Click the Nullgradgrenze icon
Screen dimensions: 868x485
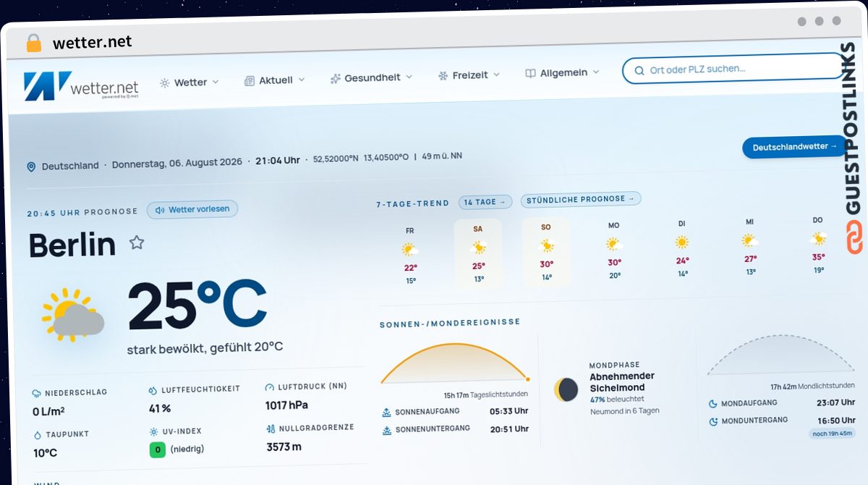[x=271, y=429]
